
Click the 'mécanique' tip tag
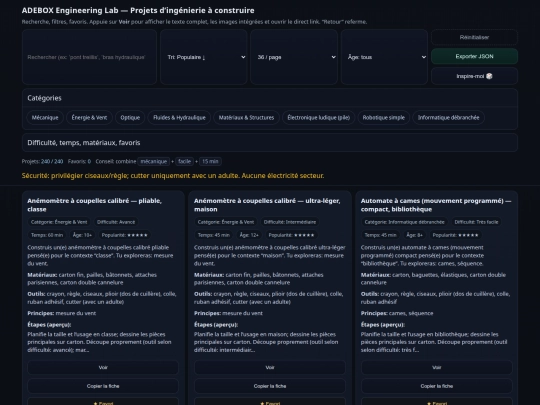click(154, 161)
